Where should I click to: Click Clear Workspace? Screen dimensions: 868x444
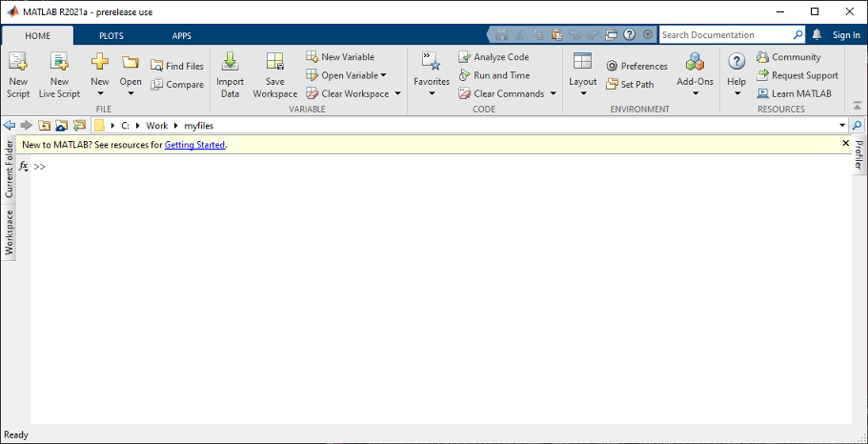click(347, 93)
